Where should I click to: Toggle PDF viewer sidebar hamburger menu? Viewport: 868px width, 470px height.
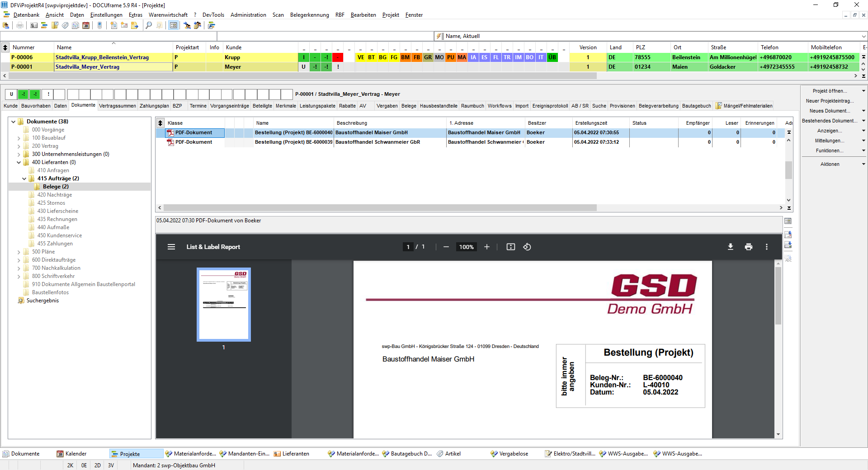click(171, 247)
